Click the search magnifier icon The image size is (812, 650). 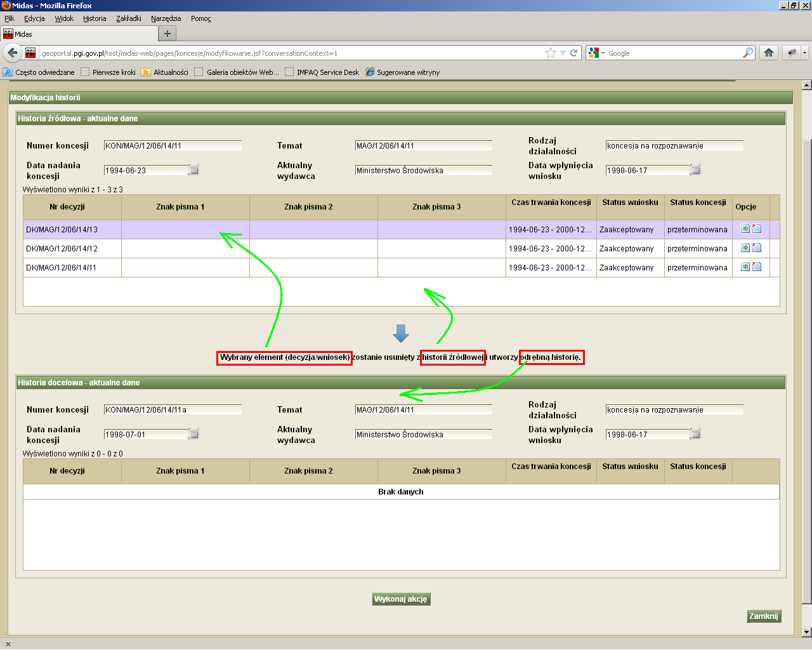(x=748, y=53)
